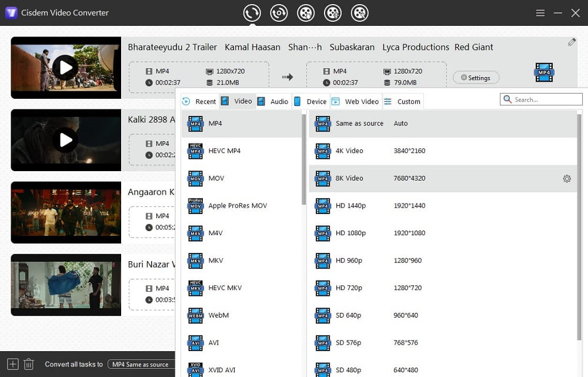This screenshot has height=377, width=588.
Task: Click the Settings button for first video
Action: (x=476, y=78)
